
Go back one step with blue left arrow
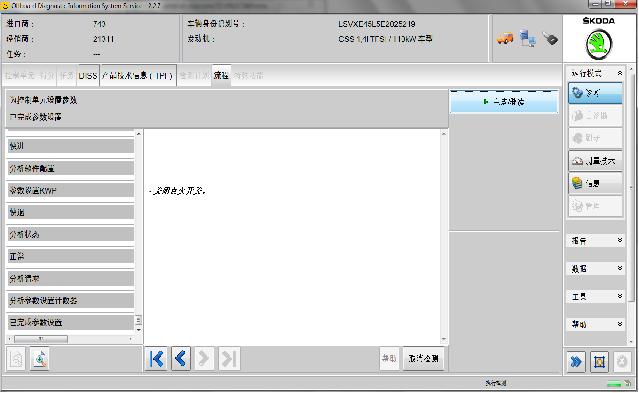tap(181, 359)
